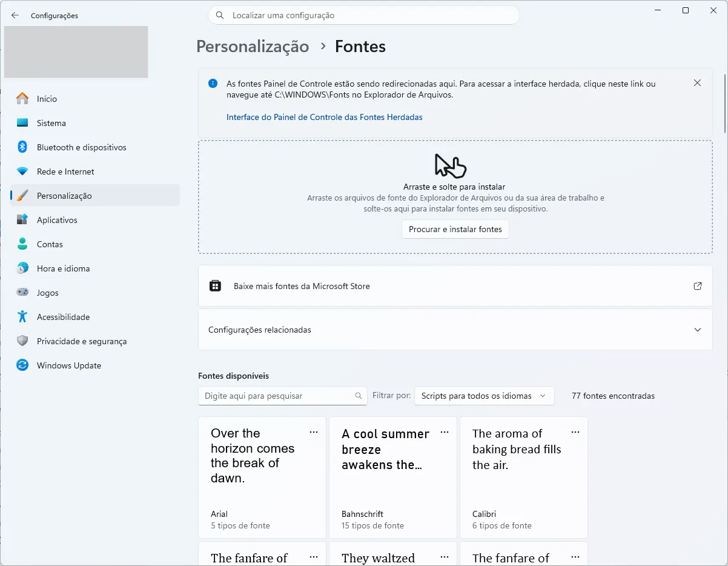The image size is (728, 566).
Task: Open Rede e Internet settings via its globe icon
Action: [x=22, y=171]
